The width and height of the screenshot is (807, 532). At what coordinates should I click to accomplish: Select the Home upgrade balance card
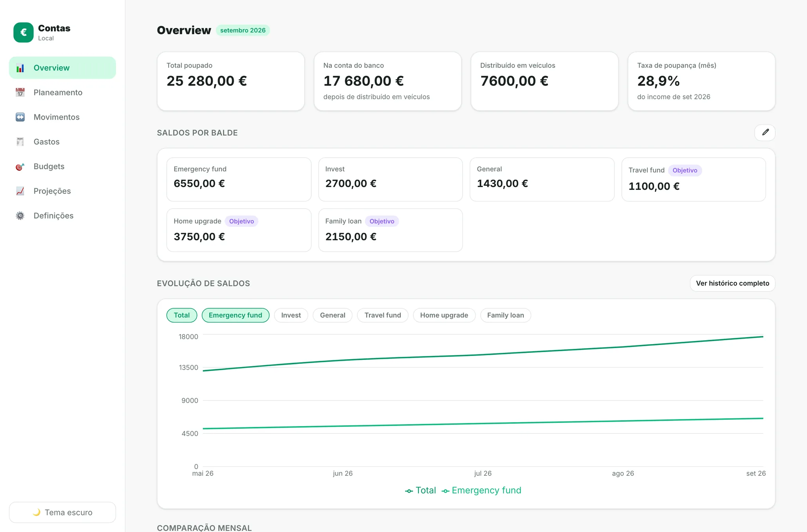(239, 230)
